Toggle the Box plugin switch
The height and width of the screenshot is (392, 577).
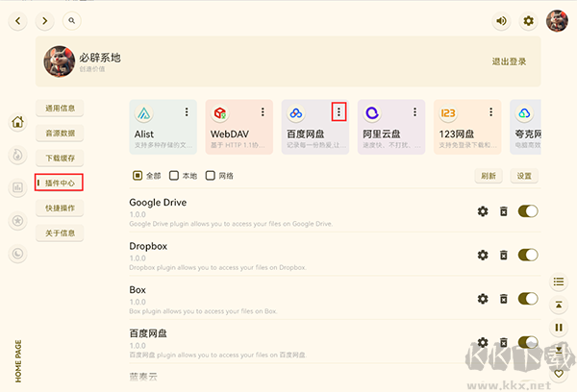click(x=528, y=299)
